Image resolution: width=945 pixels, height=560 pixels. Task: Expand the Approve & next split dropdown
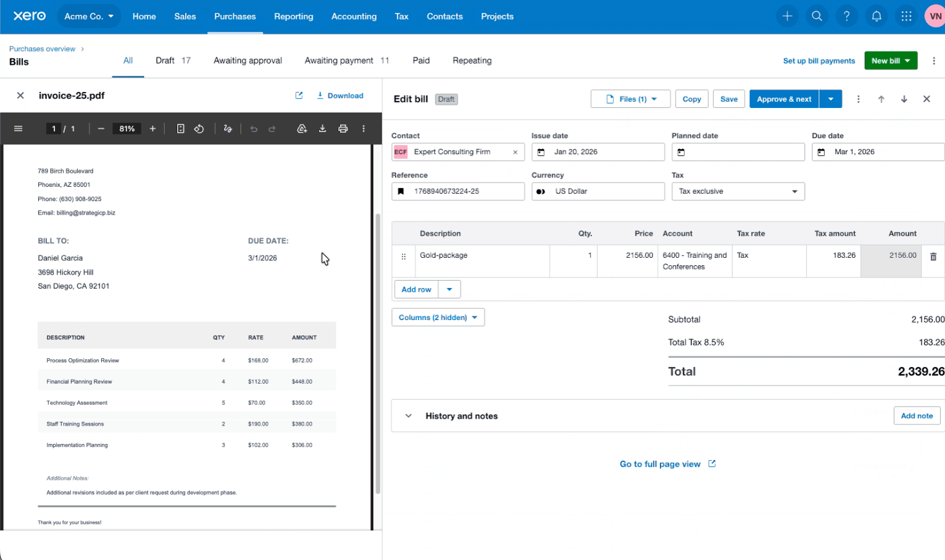click(831, 99)
